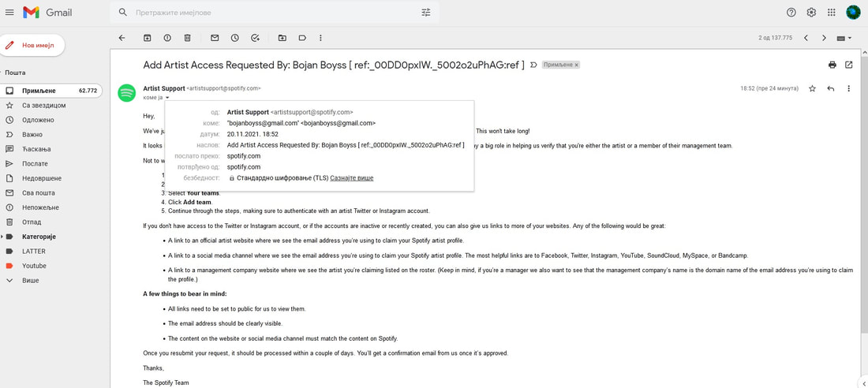Viewport: 868px width, 388px height.
Task: Star the Artist Support message
Action: click(x=812, y=88)
